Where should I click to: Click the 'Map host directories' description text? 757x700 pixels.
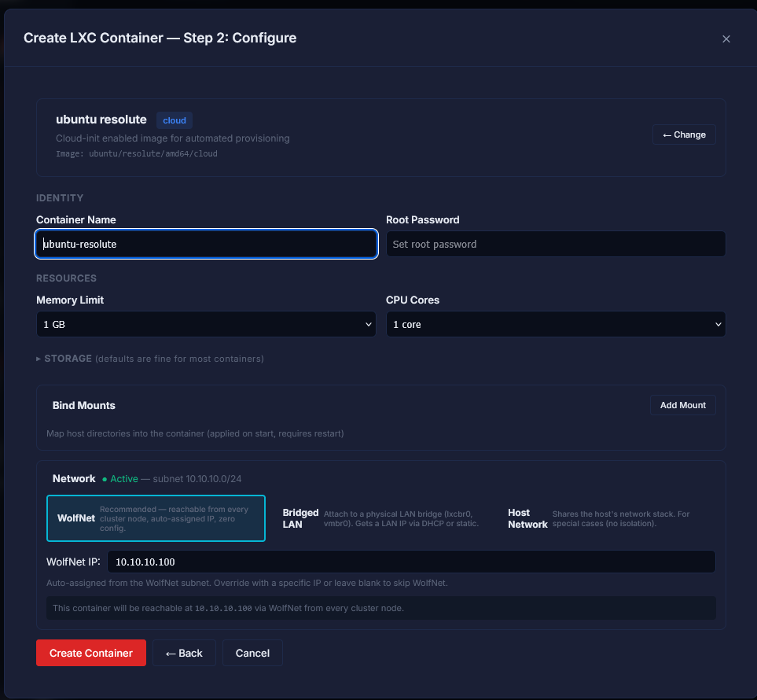(x=195, y=433)
